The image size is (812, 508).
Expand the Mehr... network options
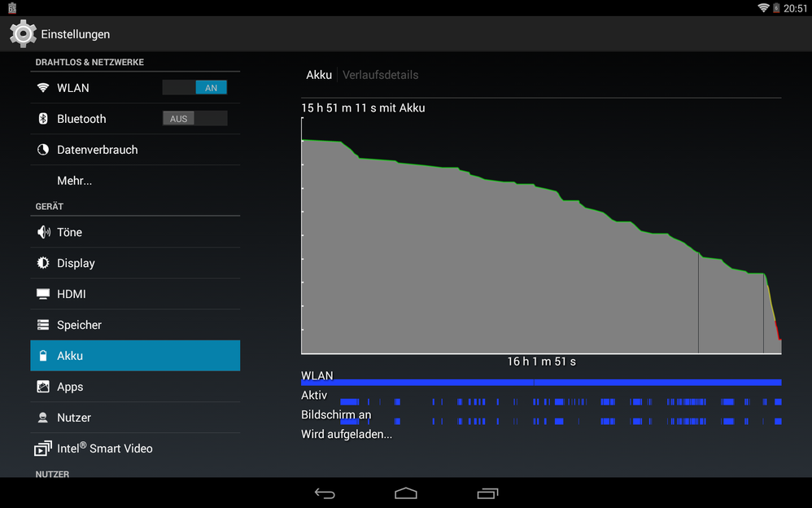74,181
